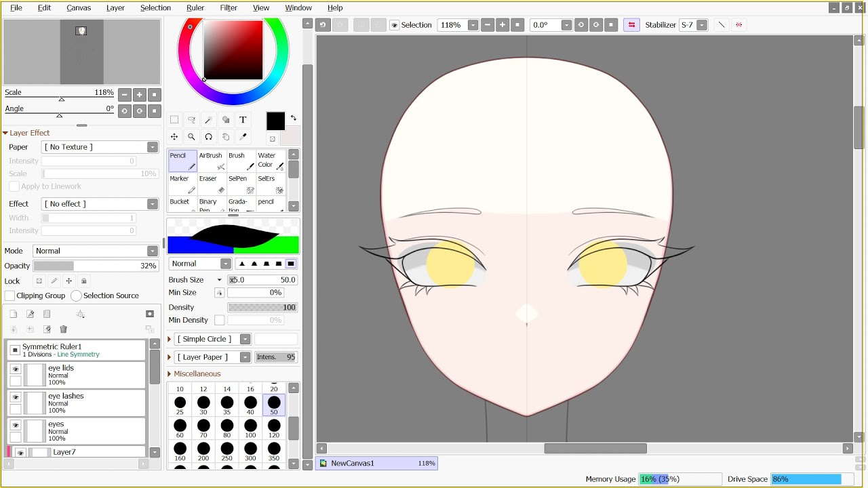Select the eyedropper color picker tool

[x=243, y=136]
